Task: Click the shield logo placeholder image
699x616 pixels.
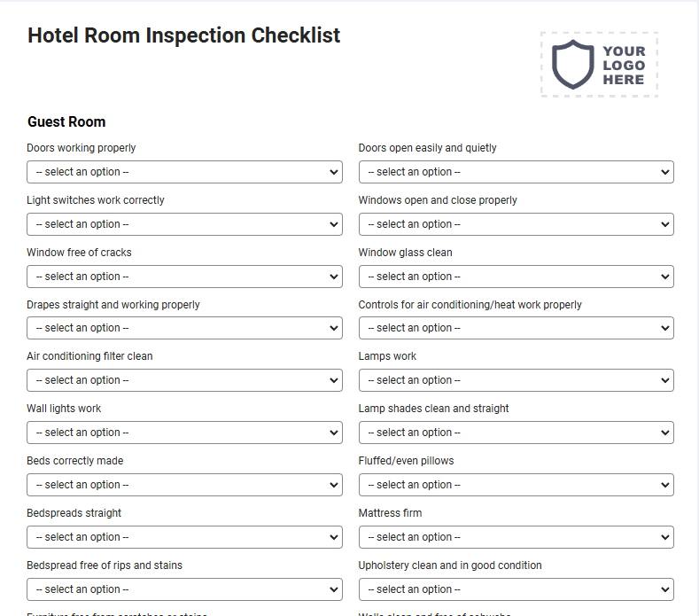Action: pyautogui.click(x=599, y=65)
